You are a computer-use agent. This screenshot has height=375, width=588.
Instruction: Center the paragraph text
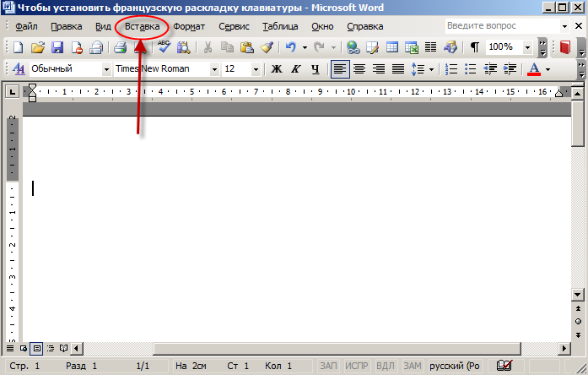click(359, 69)
